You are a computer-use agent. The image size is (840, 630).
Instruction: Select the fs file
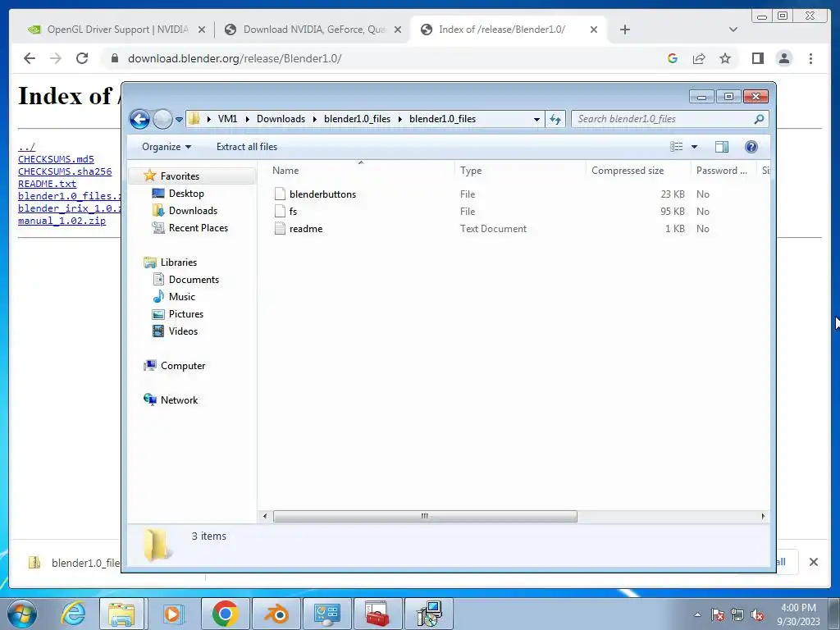point(293,212)
